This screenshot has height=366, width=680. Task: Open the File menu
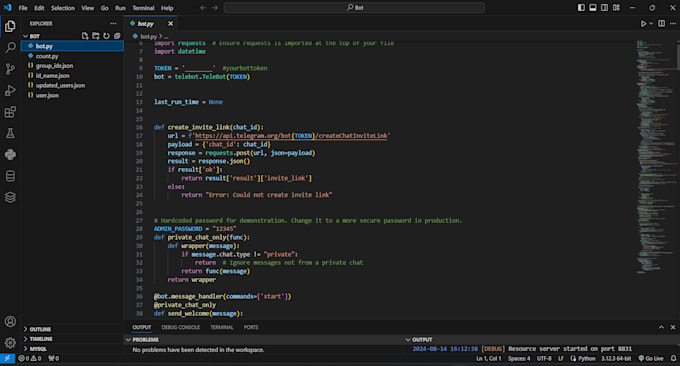tap(23, 8)
